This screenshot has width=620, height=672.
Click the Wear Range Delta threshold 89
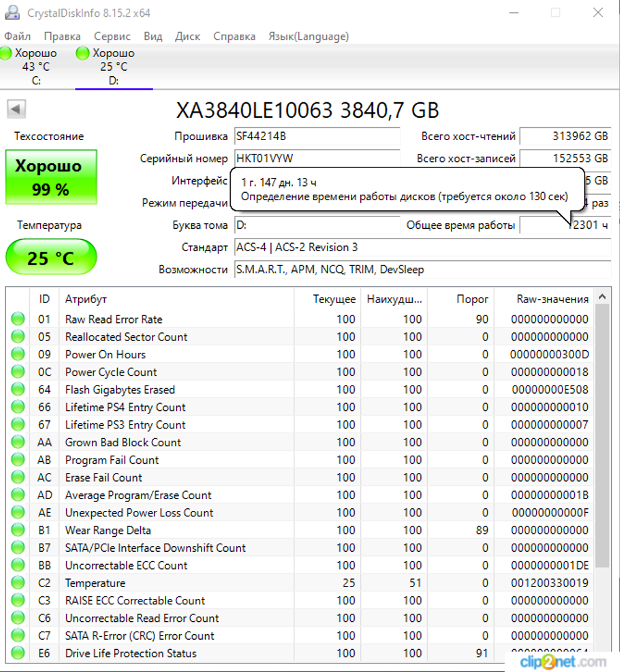tap(482, 530)
